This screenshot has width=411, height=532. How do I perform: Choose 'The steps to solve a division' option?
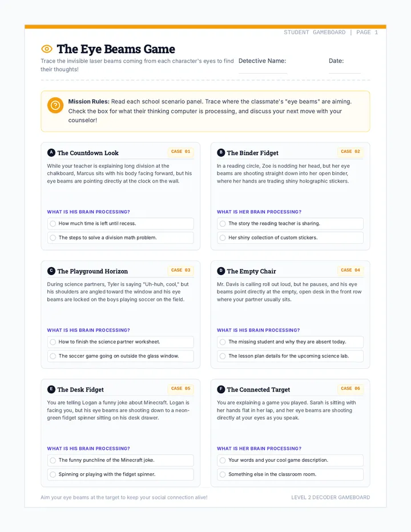120,237
